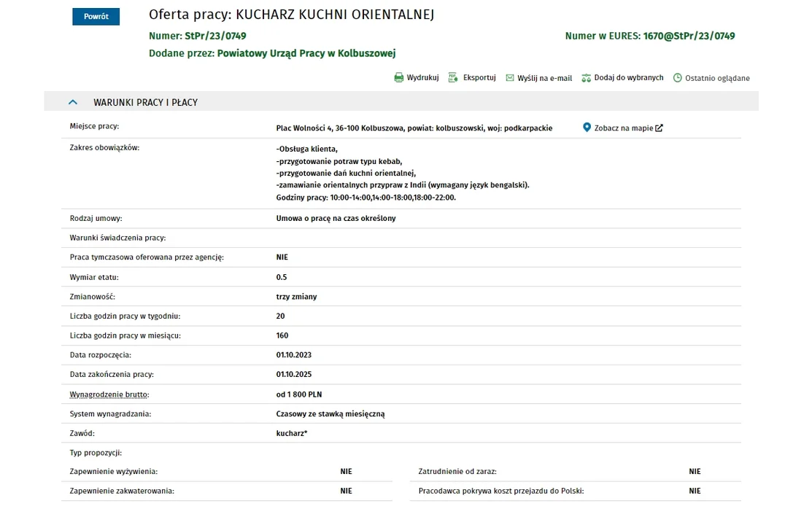
Task: Click the Zakres obowiązków label
Action: pos(104,147)
